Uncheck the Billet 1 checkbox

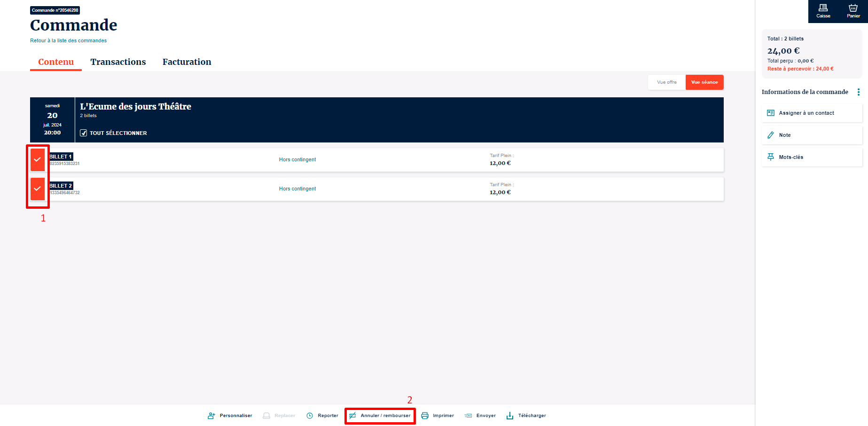point(38,160)
